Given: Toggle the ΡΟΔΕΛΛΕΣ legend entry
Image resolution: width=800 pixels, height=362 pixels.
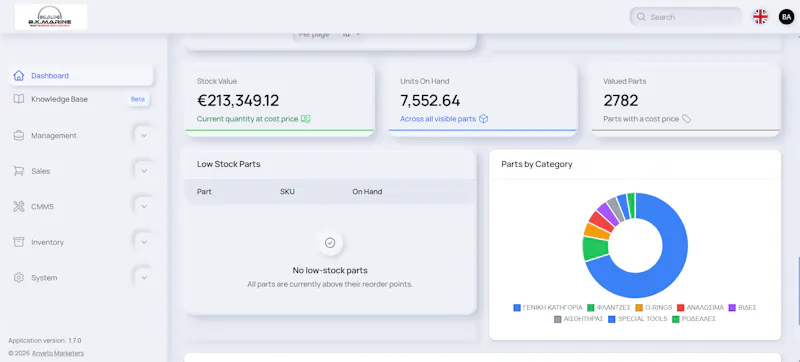Looking at the screenshot, I should click(x=694, y=319).
